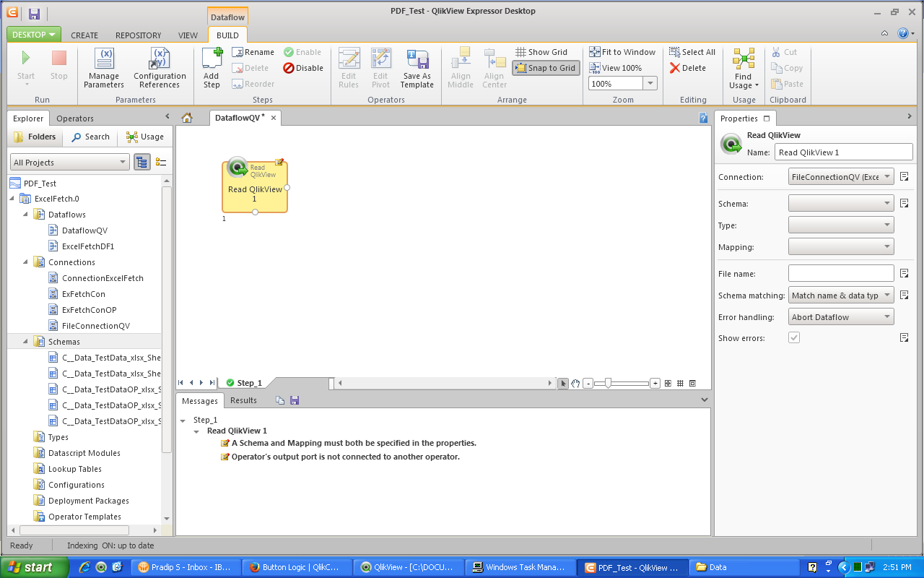Open the Error handling dropdown
The width and height of the screenshot is (924, 578).
tap(841, 317)
